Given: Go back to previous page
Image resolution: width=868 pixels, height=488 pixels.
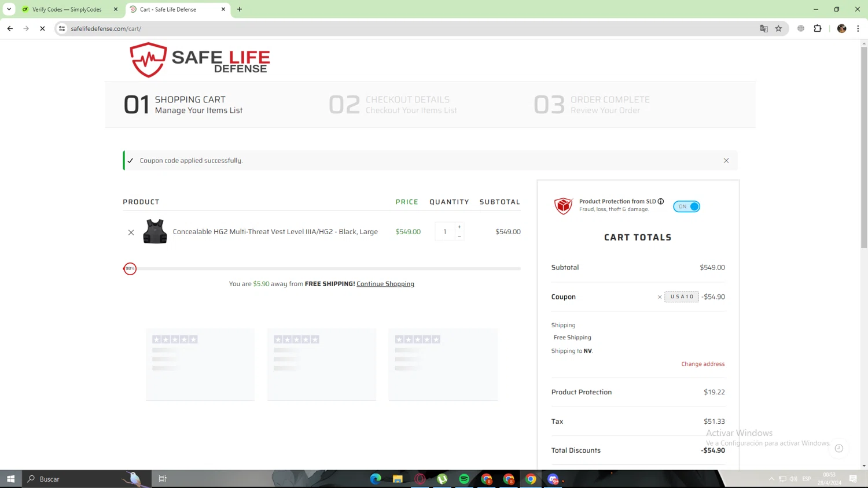Looking at the screenshot, I should pos(10,28).
